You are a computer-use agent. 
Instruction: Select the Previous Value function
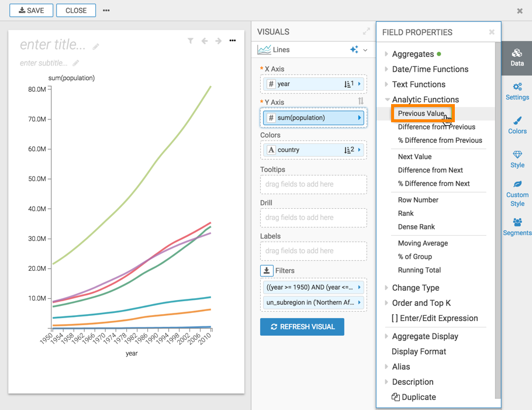(422, 113)
